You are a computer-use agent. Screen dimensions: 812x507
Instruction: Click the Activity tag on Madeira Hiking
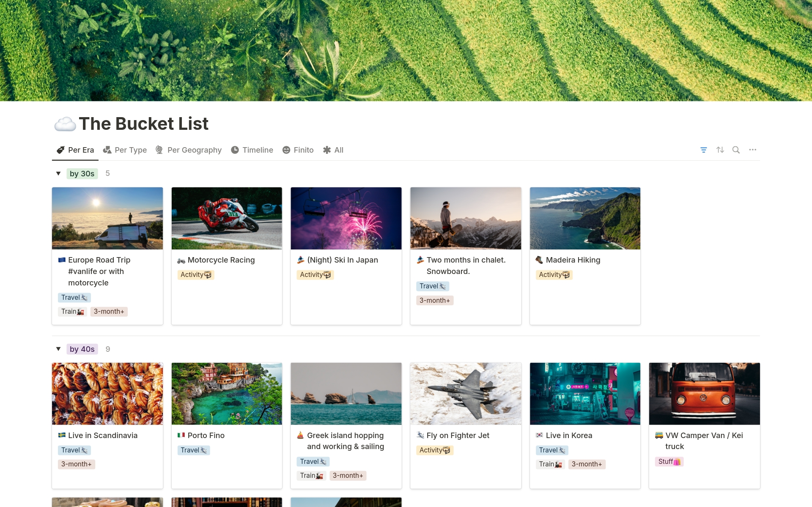554,275
